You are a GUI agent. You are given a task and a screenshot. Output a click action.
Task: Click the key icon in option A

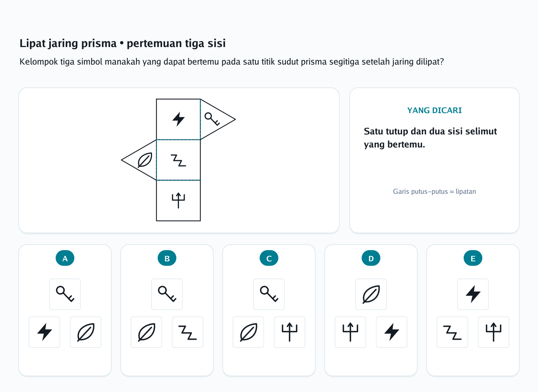(65, 294)
